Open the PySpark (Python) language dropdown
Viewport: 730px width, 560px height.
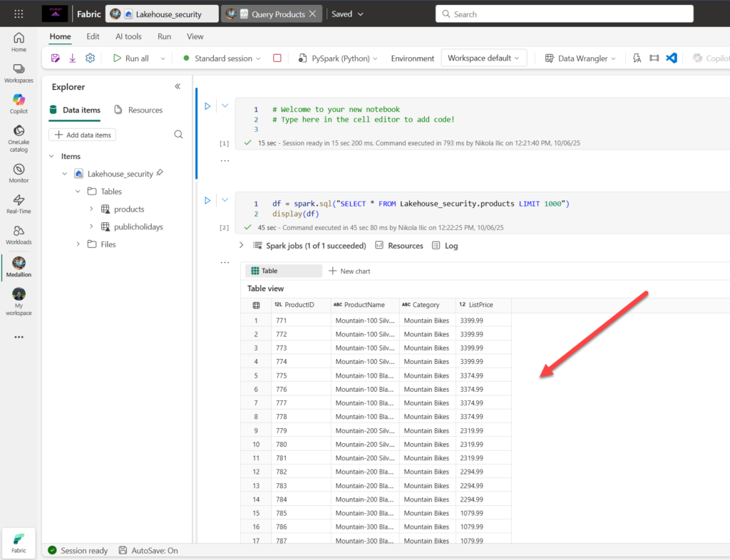339,58
